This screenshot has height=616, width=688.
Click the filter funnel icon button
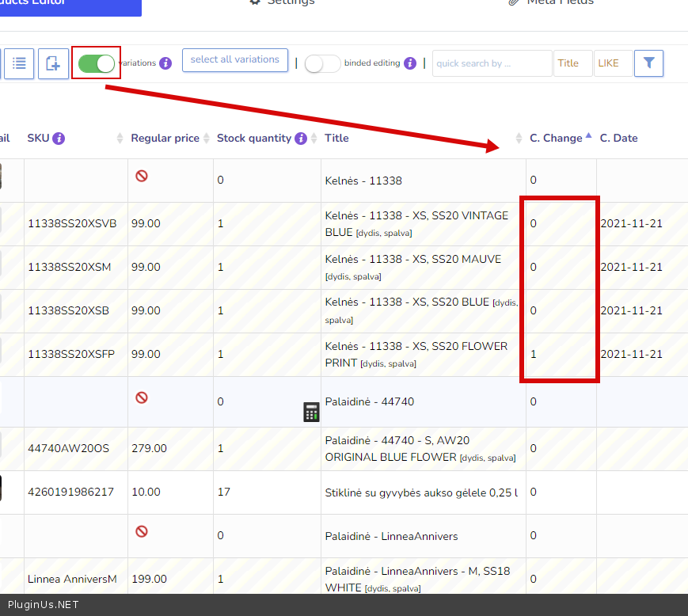point(648,63)
